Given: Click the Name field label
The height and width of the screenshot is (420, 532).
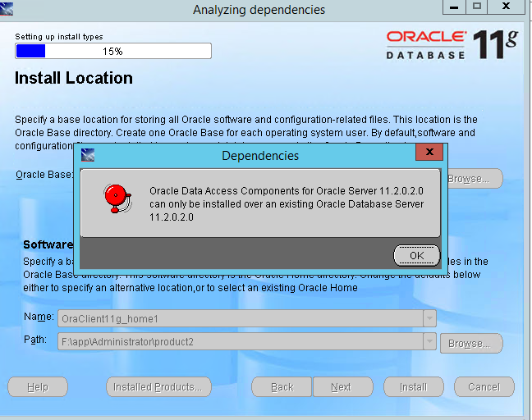Looking at the screenshot, I should (39, 317).
